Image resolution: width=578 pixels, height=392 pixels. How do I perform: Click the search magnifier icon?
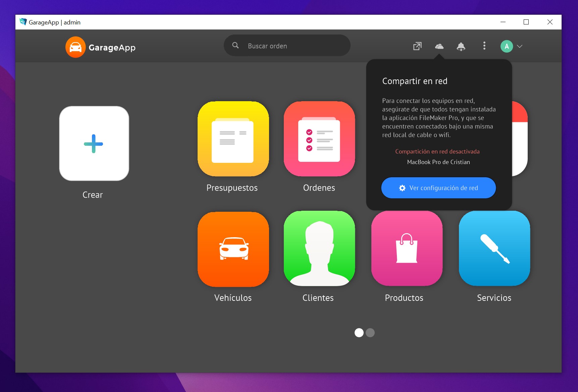point(235,45)
